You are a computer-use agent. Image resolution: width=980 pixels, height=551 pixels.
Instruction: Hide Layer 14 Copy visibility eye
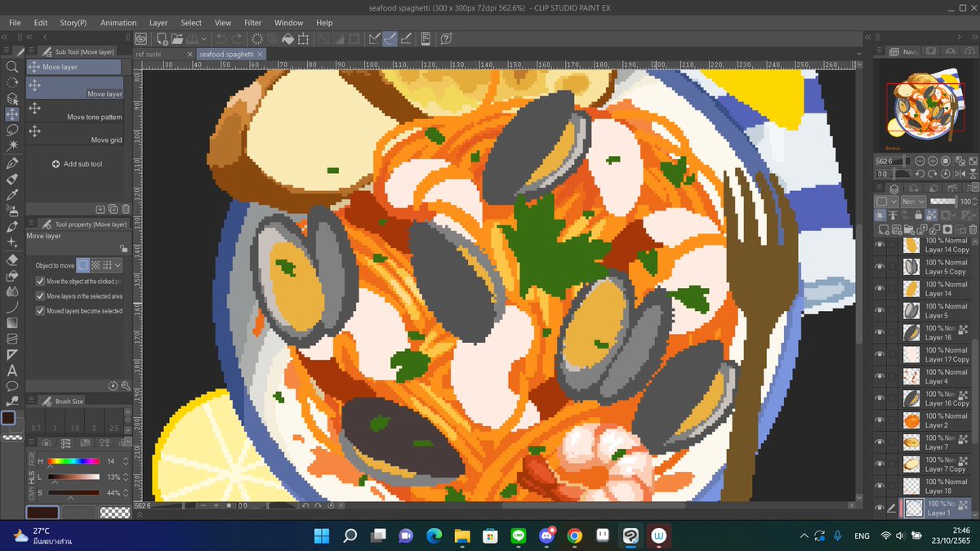click(x=880, y=245)
